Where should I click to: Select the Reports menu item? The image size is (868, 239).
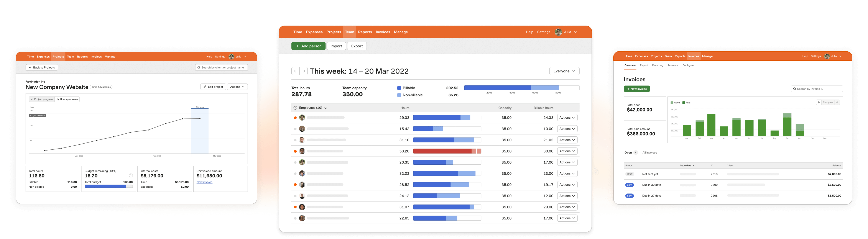click(365, 32)
